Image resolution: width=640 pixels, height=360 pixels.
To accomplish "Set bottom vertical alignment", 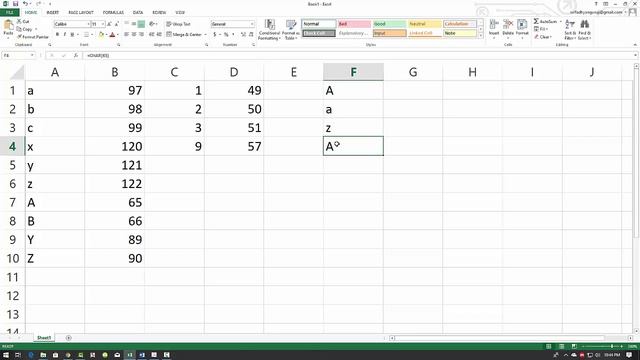I will point(141,24).
